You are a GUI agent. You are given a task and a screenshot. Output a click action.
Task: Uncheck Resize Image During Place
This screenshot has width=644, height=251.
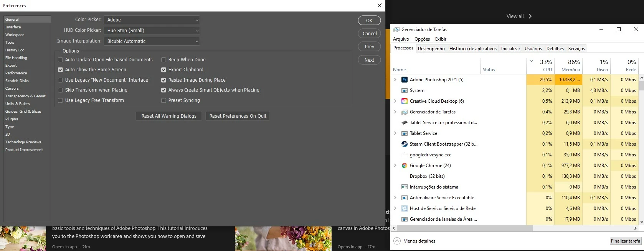pos(163,80)
